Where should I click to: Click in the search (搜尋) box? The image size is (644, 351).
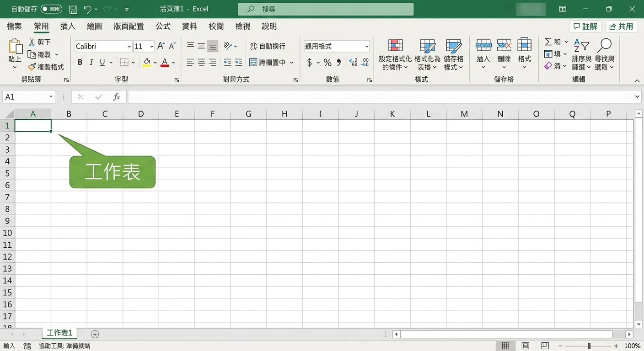[x=326, y=9]
